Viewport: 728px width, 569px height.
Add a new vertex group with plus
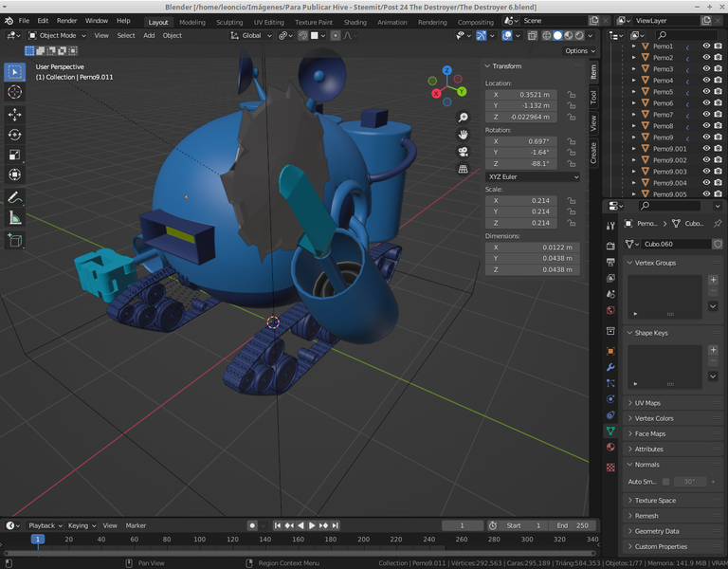click(x=713, y=280)
